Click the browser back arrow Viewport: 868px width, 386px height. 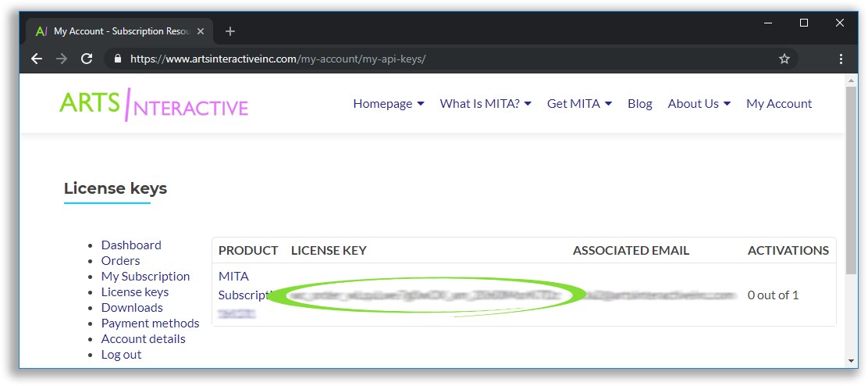click(x=37, y=59)
